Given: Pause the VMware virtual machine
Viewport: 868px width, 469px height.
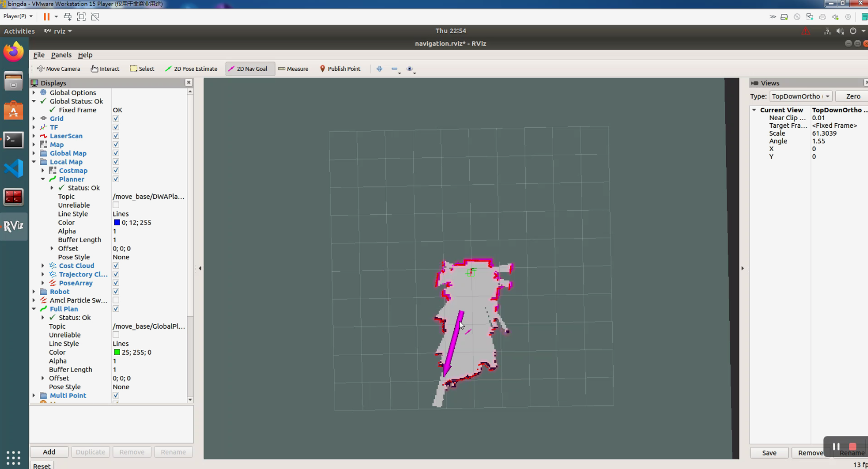Looking at the screenshot, I should (x=47, y=17).
